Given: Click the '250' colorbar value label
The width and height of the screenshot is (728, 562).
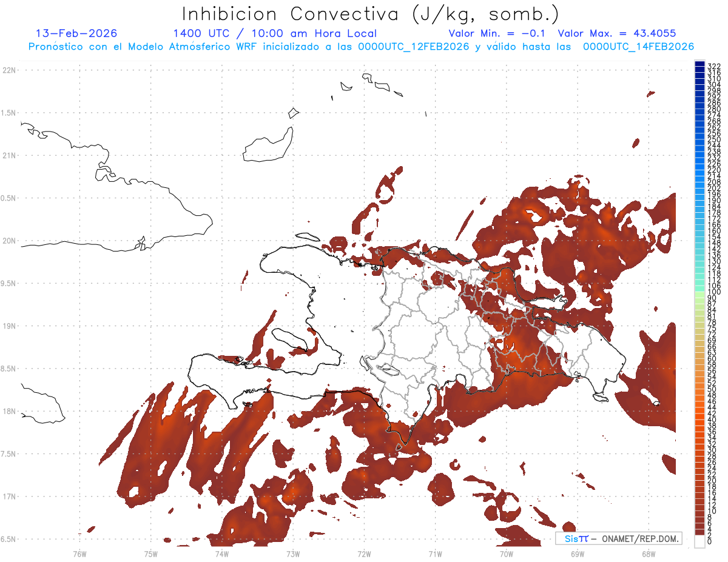Looking at the screenshot, I should [713, 139].
